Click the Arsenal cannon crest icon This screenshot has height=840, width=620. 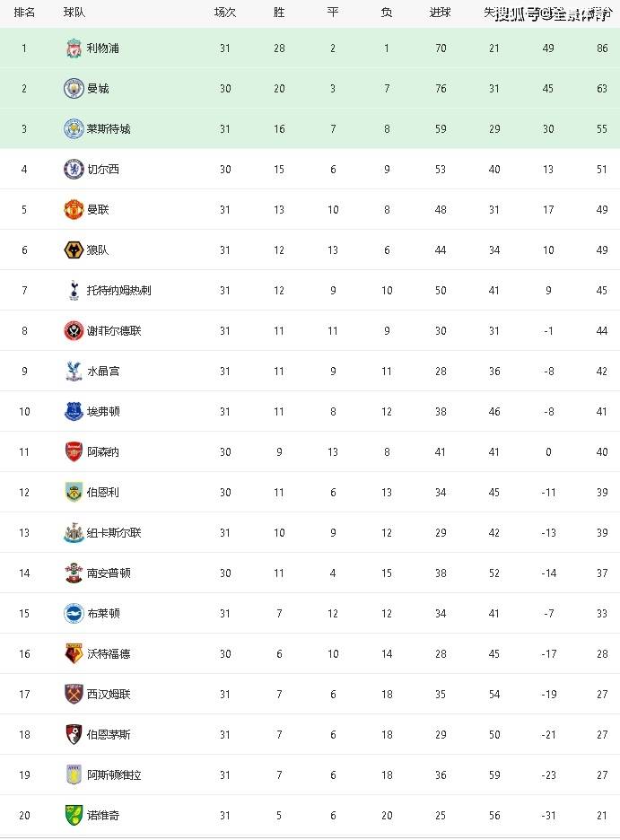(x=74, y=452)
